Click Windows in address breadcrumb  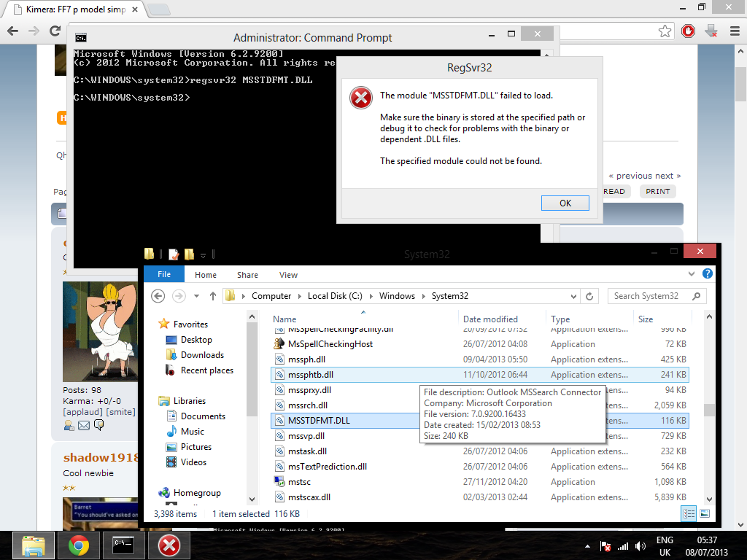point(397,296)
